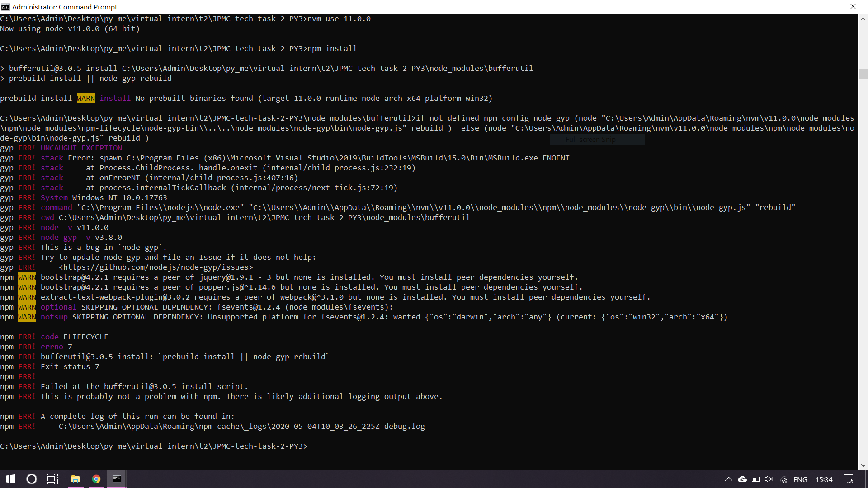
Task: Select the active Command Prompt taskbar icon
Action: coord(117,479)
